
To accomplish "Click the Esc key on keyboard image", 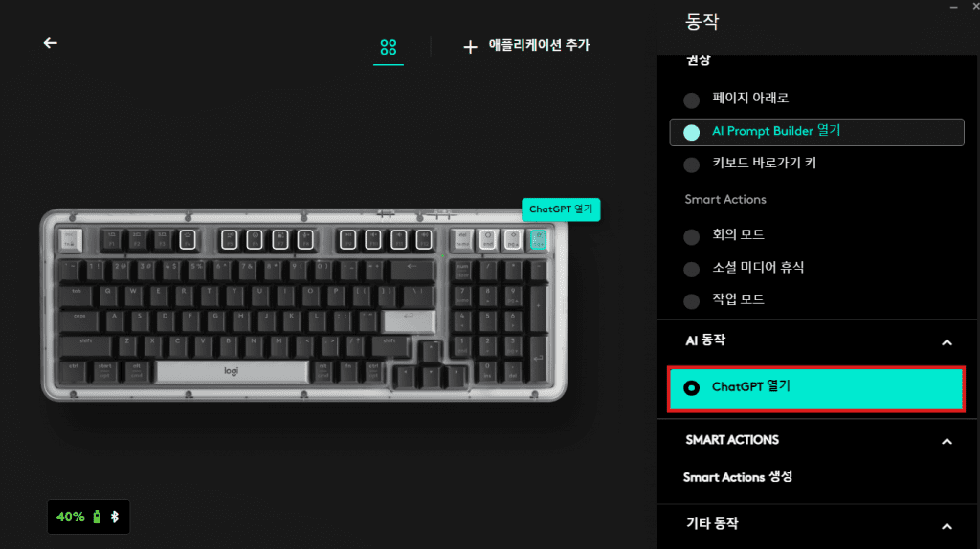I will click(x=70, y=240).
